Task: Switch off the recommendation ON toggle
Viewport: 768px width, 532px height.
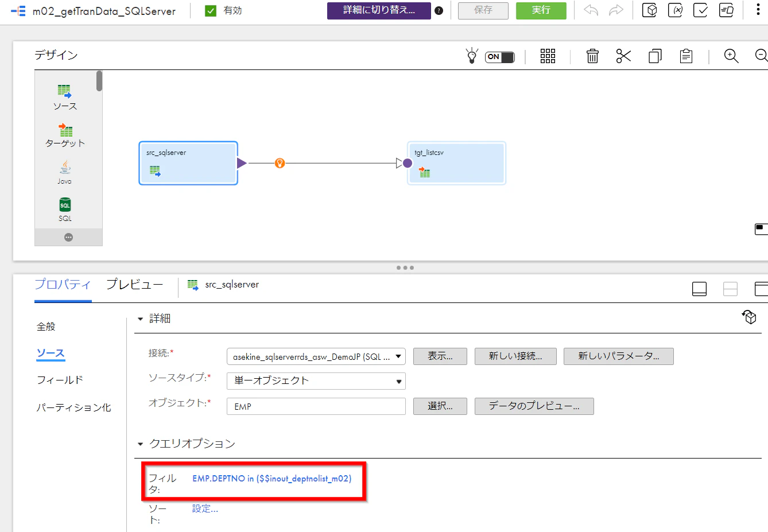Action: [500, 57]
